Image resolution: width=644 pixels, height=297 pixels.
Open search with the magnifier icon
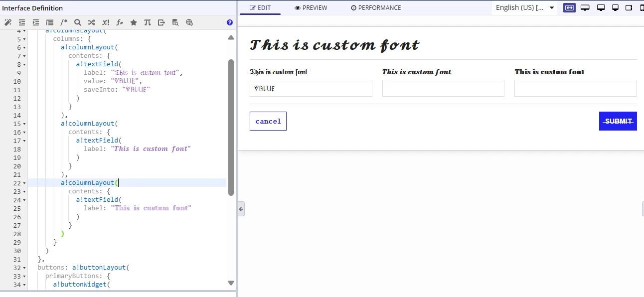tap(78, 22)
